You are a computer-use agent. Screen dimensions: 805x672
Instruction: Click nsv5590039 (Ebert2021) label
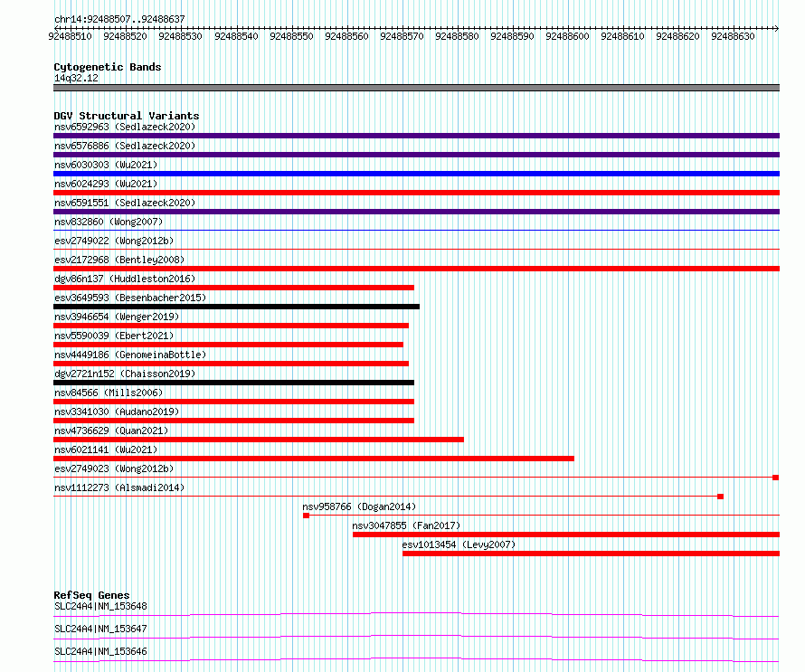(114, 336)
